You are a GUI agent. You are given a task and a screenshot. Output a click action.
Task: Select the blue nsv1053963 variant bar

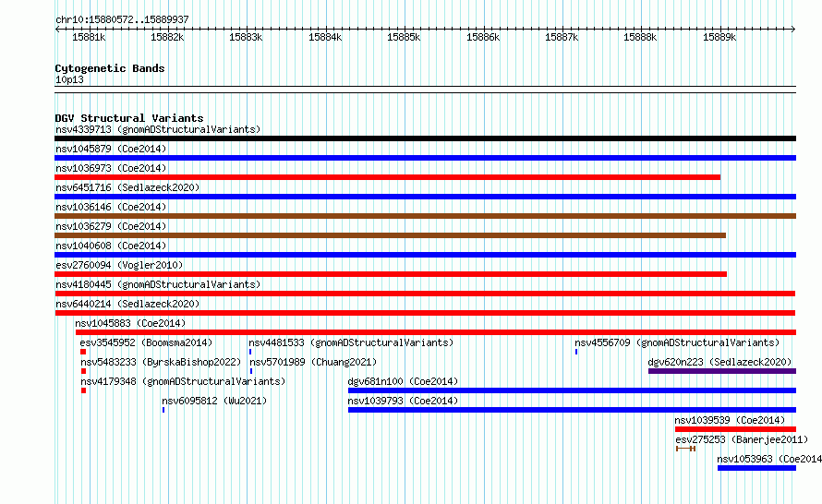click(x=757, y=468)
